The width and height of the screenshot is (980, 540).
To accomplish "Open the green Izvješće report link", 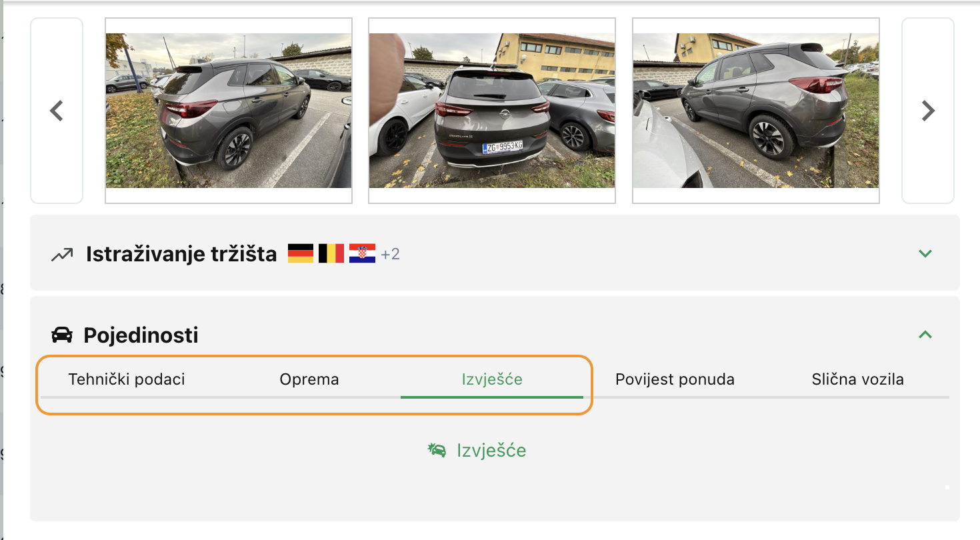I will point(491,451).
